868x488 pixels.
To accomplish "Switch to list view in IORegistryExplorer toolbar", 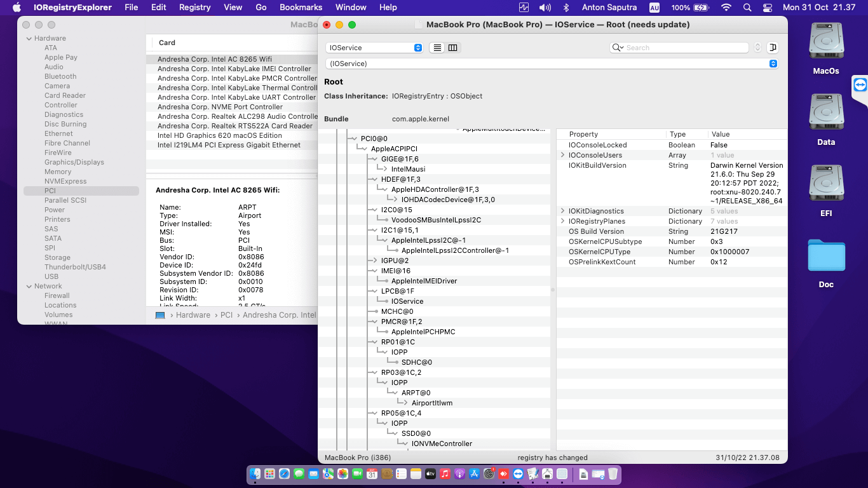I will point(437,48).
